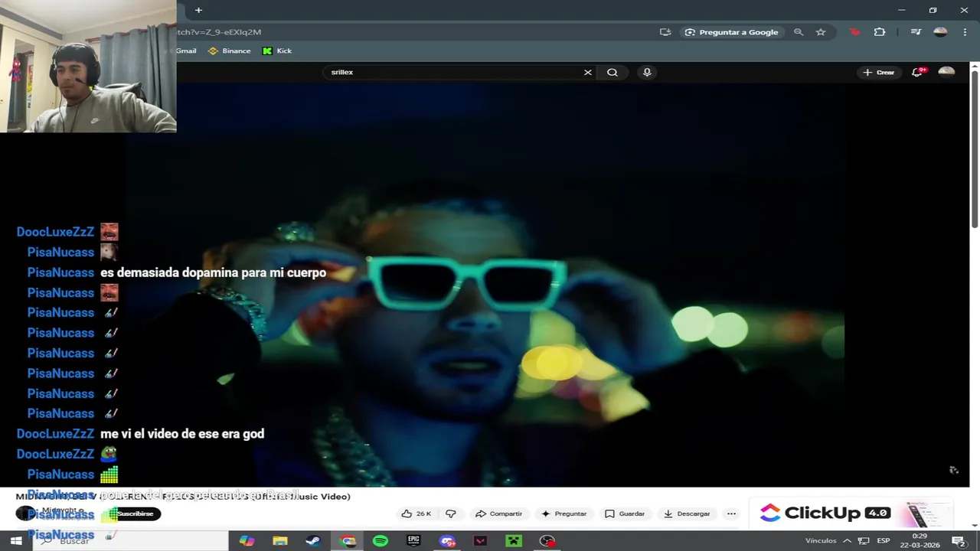Click chat message 'me vi el video de ese era god'
The image size is (980, 551).
tap(182, 434)
